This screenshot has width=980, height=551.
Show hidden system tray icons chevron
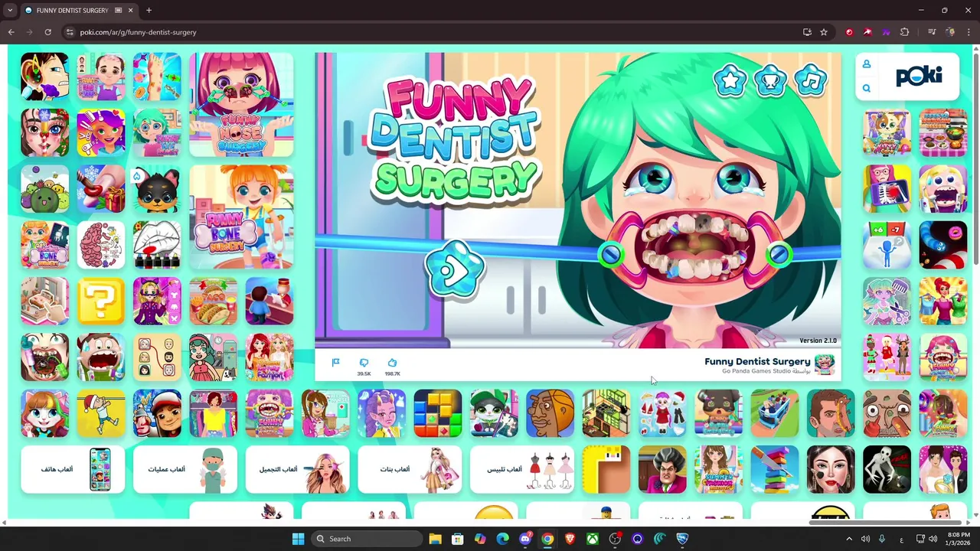coord(848,539)
